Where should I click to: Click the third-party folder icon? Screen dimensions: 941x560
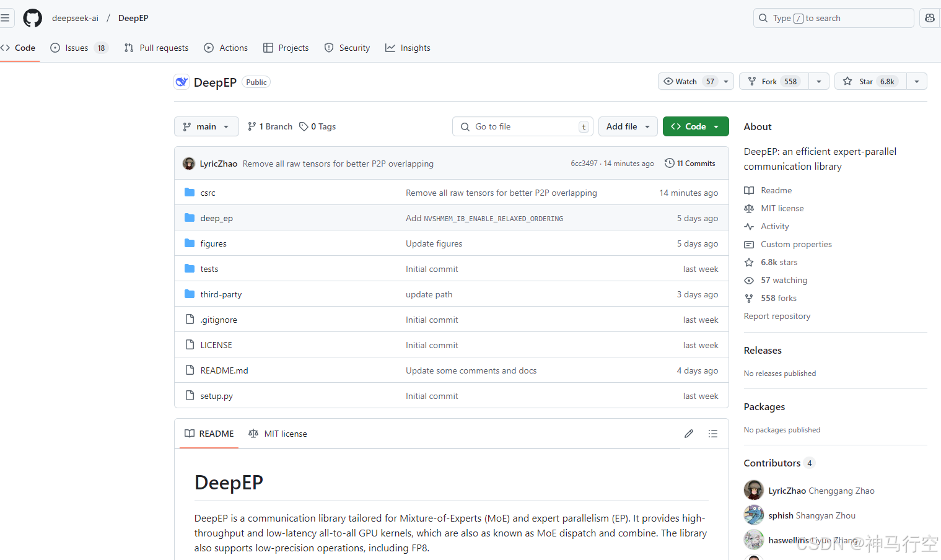coord(190,294)
